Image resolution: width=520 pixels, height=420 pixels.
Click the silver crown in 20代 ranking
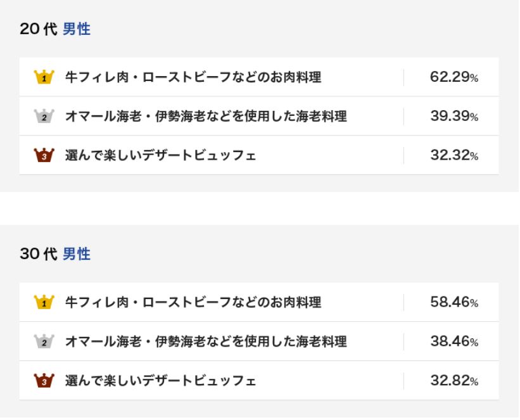click(44, 117)
